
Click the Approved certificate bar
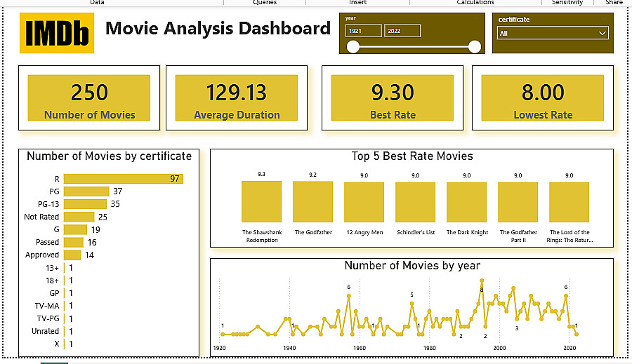point(72,255)
